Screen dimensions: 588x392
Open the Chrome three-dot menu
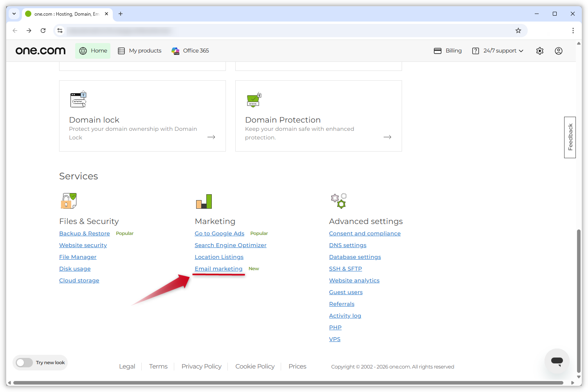573,31
